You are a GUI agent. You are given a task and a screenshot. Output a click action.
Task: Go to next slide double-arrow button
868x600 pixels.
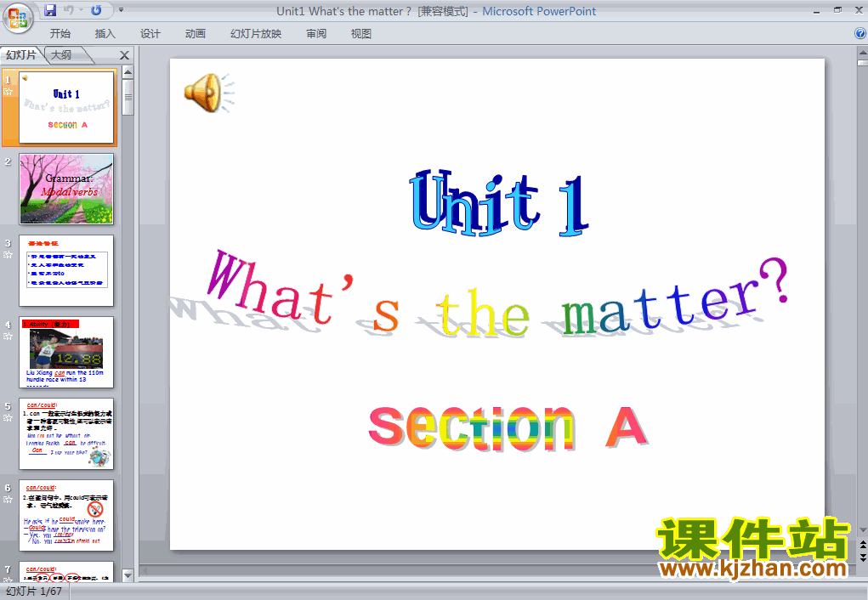coord(862,558)
